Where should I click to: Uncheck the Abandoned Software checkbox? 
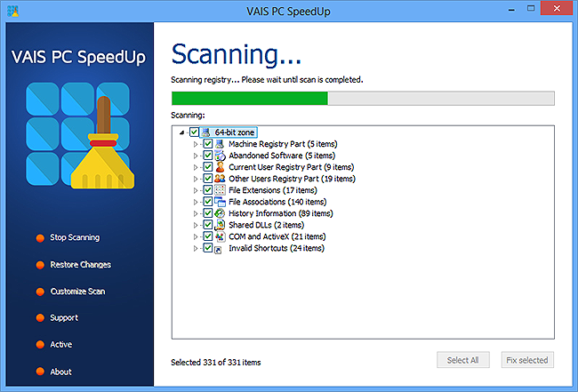pos(208,155)
